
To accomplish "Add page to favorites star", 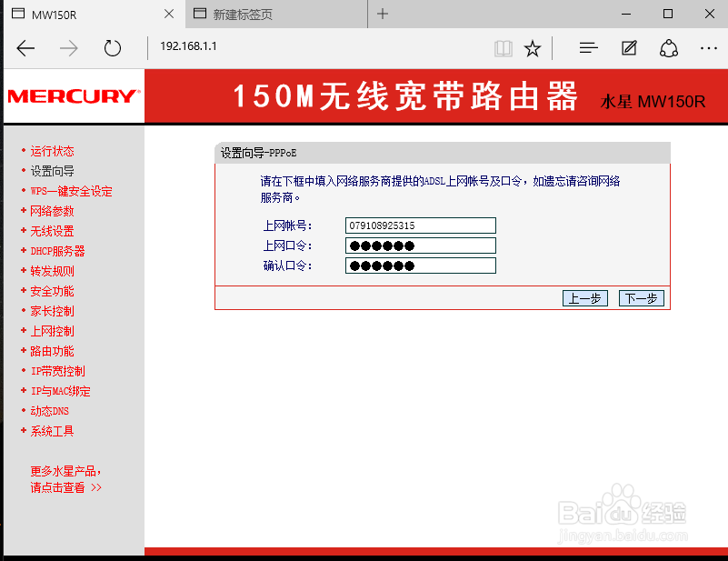I will click(x=532, y=48).
